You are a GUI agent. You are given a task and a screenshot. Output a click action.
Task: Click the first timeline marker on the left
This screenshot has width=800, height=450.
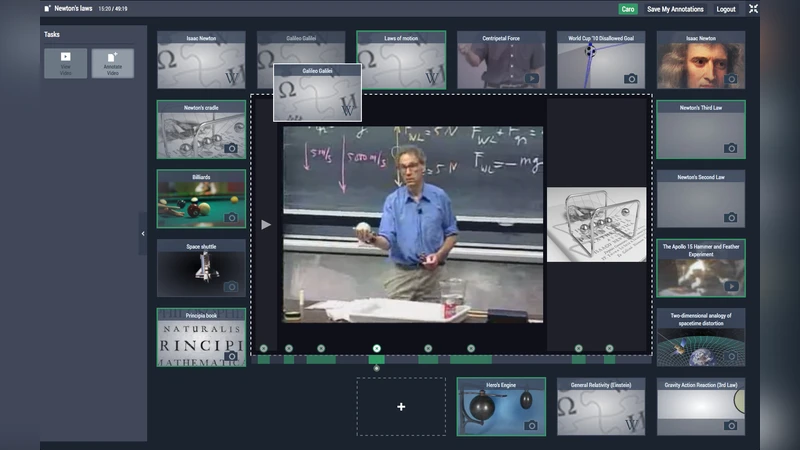pyautogui.click(x=264, y=349)
